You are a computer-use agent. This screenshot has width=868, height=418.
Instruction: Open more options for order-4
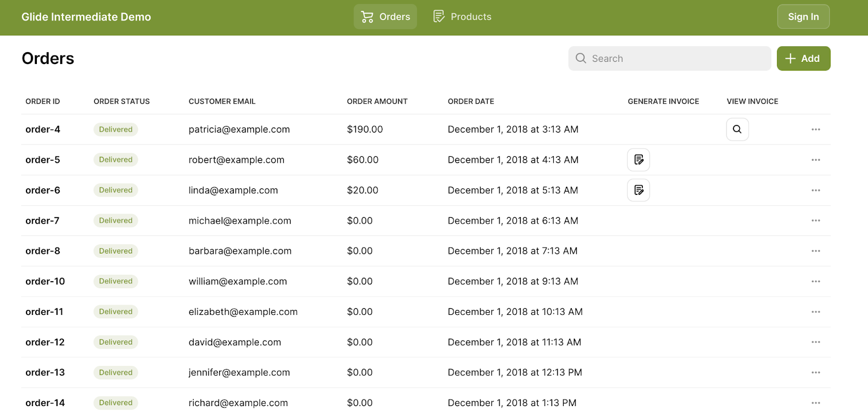tap(816, 129)
